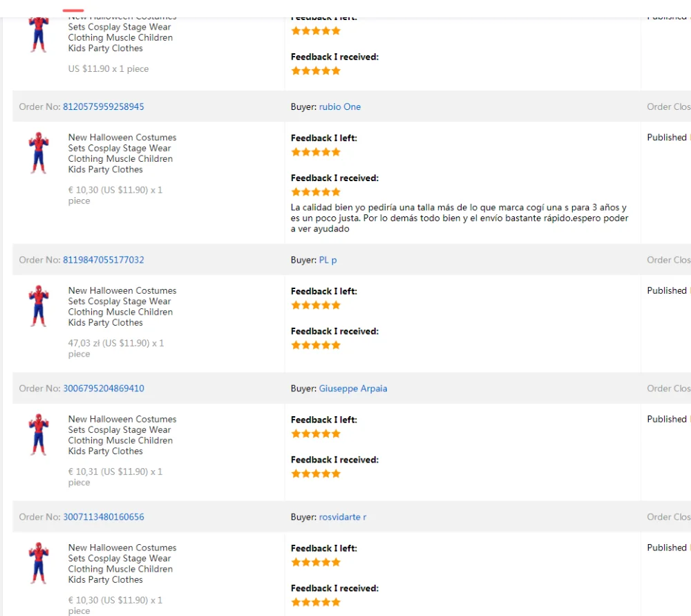Open buyer rosvidarte r's profile
The height and width of the screenshot is (616, 691).
[x=343, y=517]
